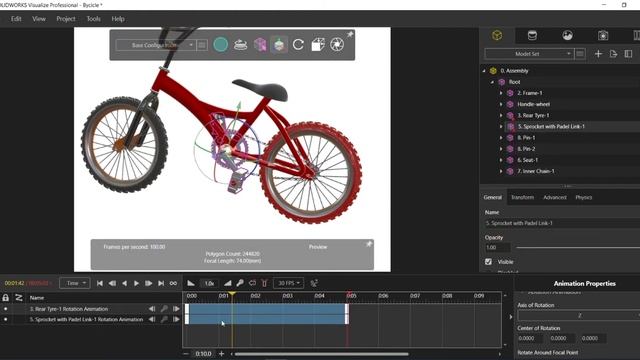Screen dimensions: 640x360
Task: Click the split panel layout icon
Action: pyautogui.click(x=628, y=54)
